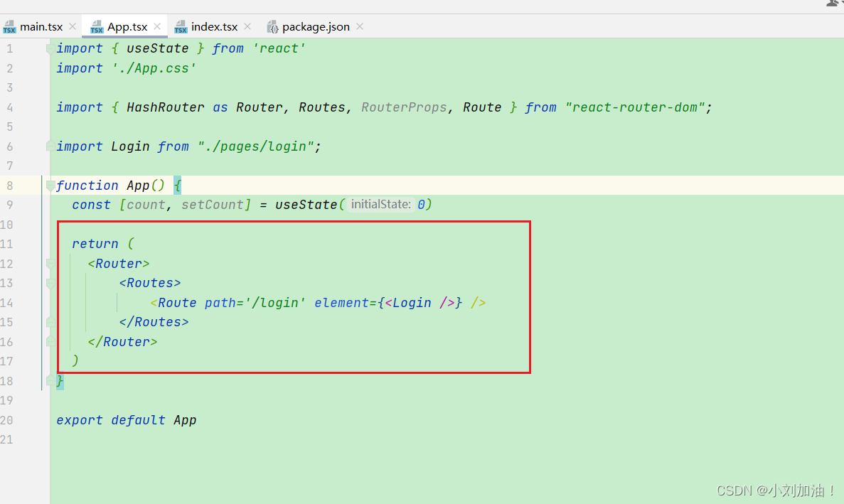
Task: Close the App.tsx tab
Action: 156,26
